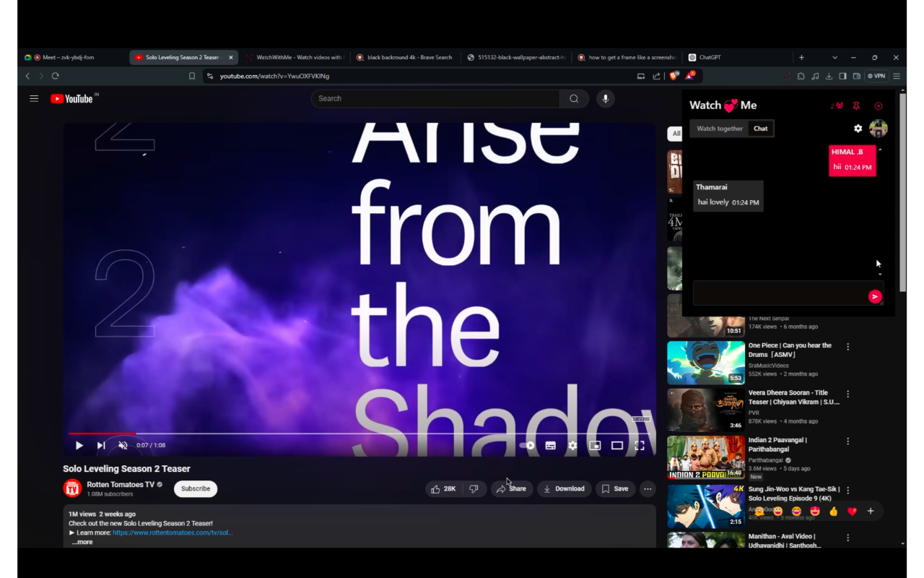React with the red heart emoji
The image size is (924, 578).
[852, 512]
